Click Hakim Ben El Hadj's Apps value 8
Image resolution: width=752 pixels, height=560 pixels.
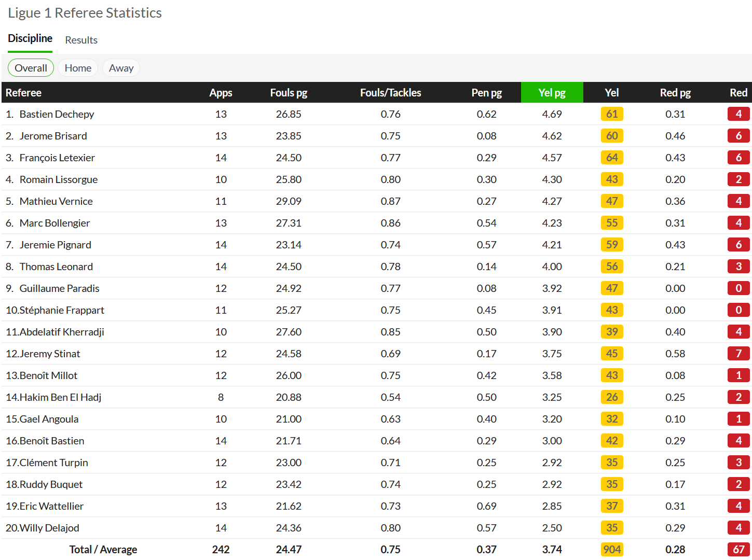(x=221, y=397)
